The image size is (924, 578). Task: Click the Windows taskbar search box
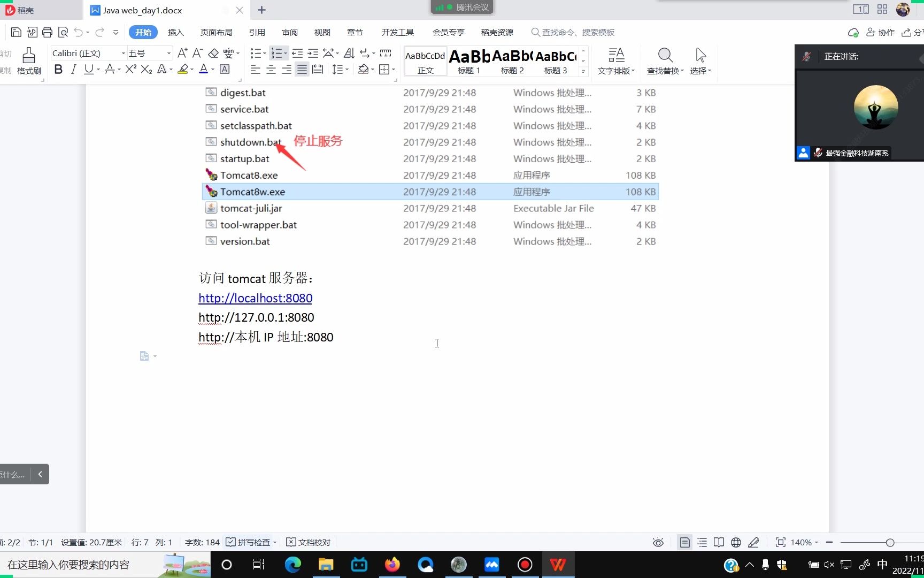point(105,565)
